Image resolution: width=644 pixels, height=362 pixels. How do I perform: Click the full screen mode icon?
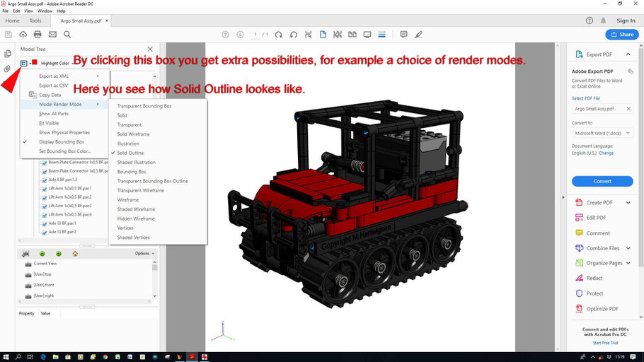click(338, 35)
